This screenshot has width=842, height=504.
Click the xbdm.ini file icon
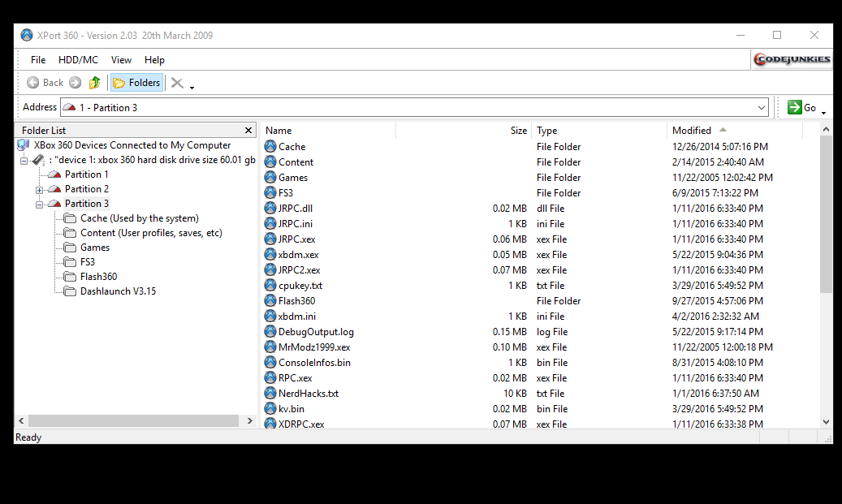point(270,316)
